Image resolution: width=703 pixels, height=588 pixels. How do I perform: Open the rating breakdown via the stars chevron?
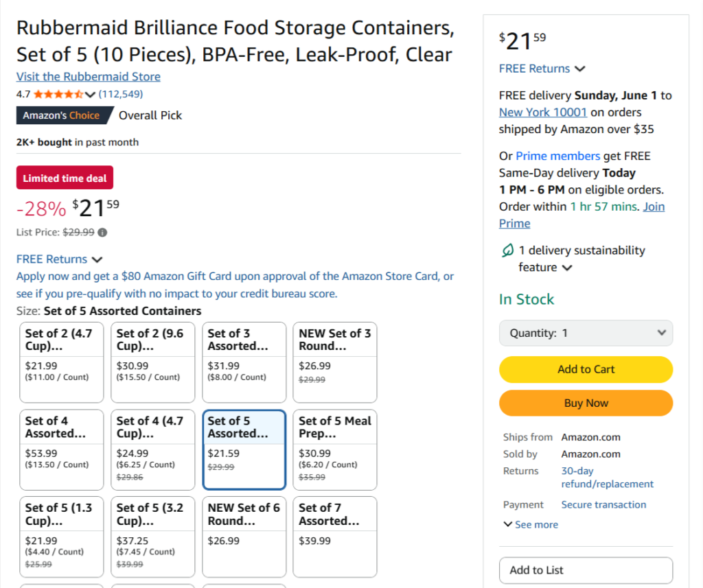click(x=89, y=93)
